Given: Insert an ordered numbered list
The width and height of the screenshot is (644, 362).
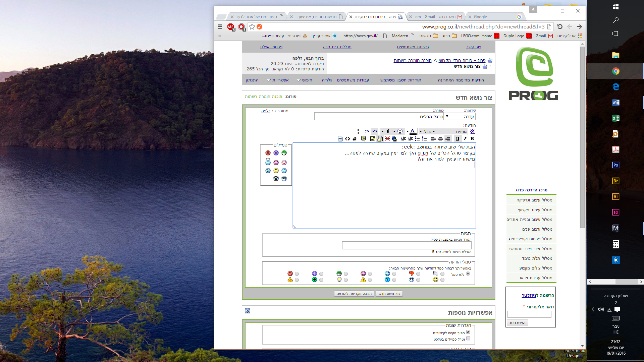Looking at the screenshot, I should pyautogui.click(x=424, y=139).
